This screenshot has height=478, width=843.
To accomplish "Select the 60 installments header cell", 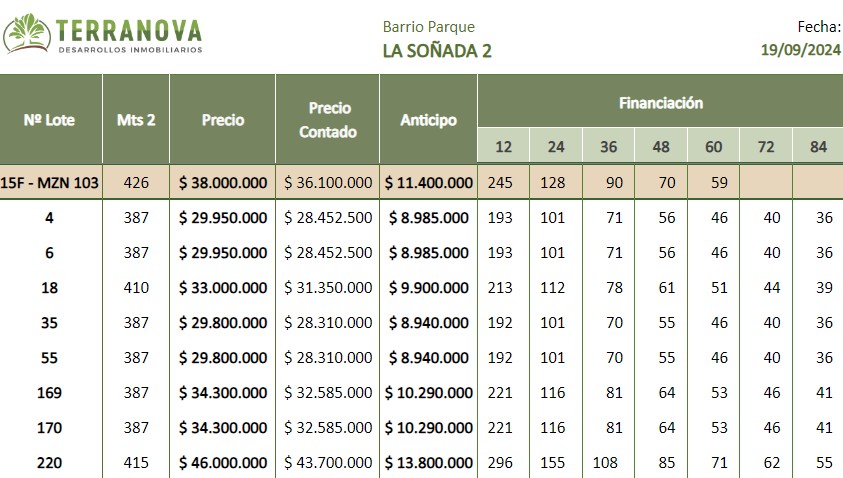I will (x=713, y=146).
